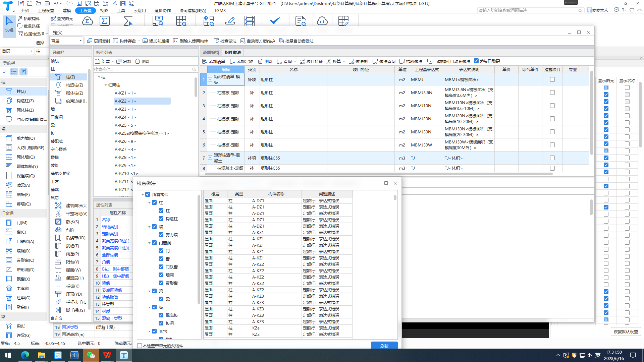644x362 pixels.
Task: Collapse the 墙 node in 检查做法 tree
Action: click(149, 227)
